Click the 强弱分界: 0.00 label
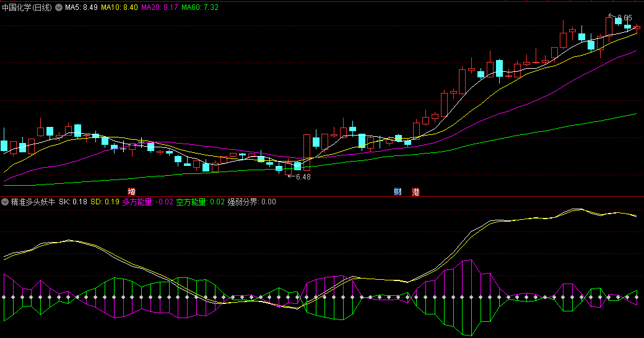 [x=252, y=202]
